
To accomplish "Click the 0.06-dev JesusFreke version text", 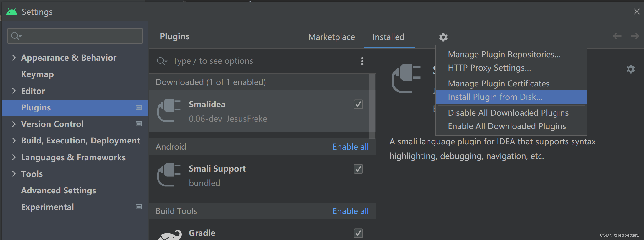I will 228,119.
